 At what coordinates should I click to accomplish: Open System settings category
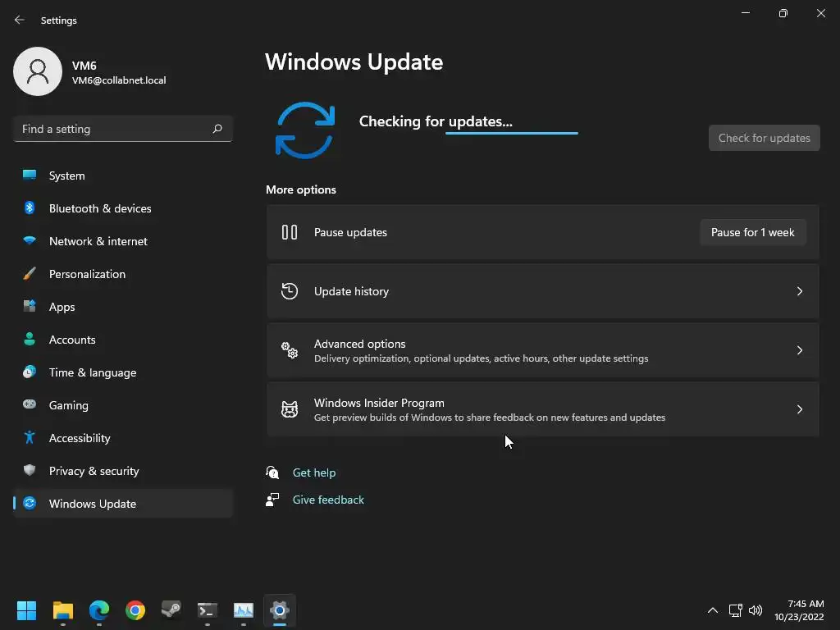click(123, 176)
